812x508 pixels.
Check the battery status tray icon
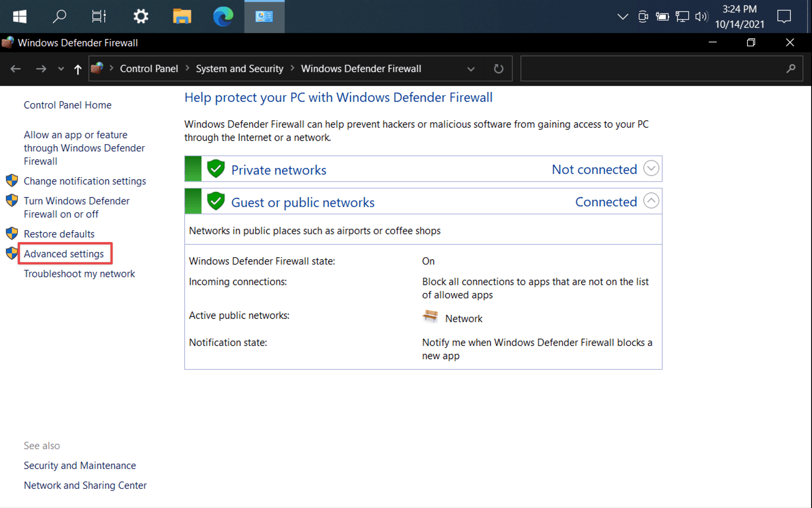(662, 17)
